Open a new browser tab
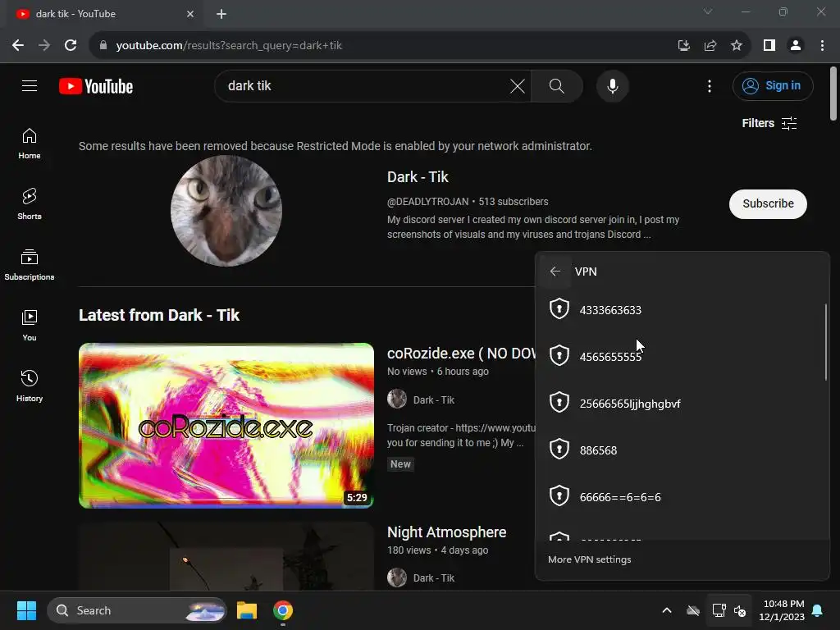The image size is (840, 630). pos(221,14)
